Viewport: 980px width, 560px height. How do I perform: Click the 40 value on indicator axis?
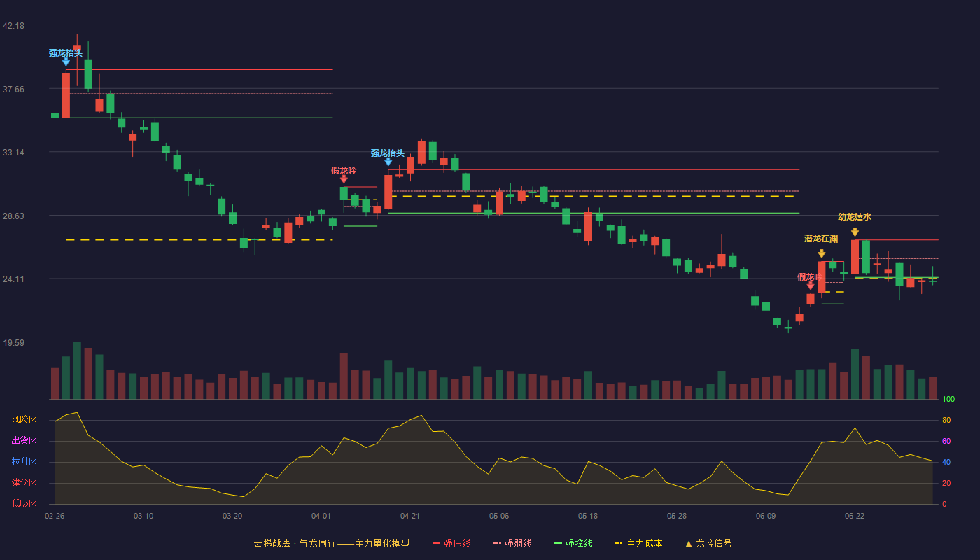[946, 462]
